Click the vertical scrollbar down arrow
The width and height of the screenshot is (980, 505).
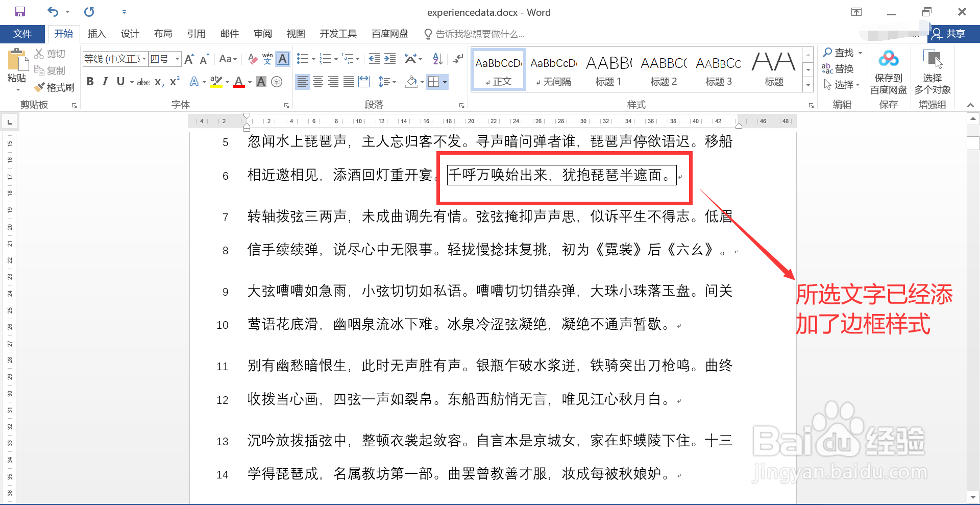click(973, 496)
